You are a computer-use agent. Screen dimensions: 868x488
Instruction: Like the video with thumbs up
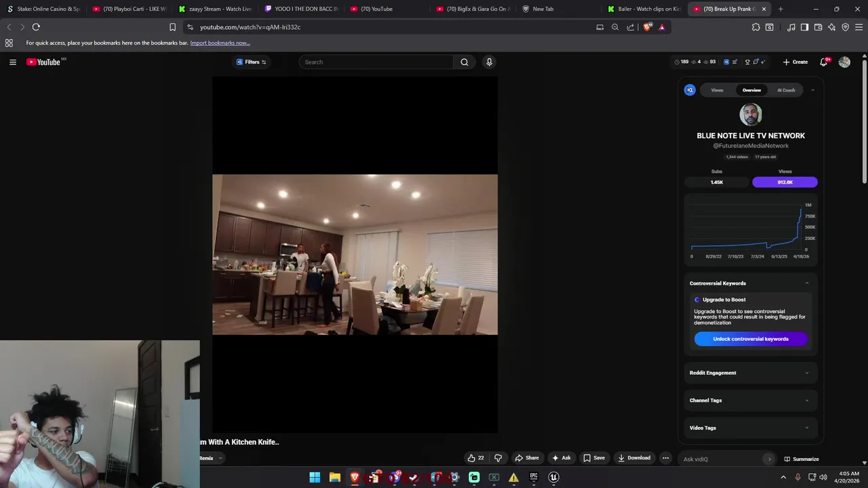[x=475, y=458]
